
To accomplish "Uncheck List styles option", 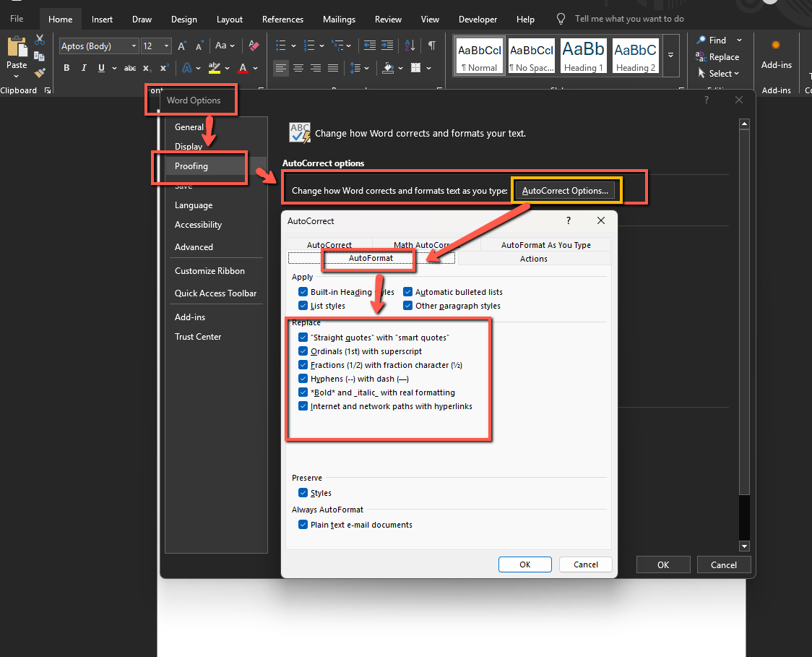I will [303, 306].
